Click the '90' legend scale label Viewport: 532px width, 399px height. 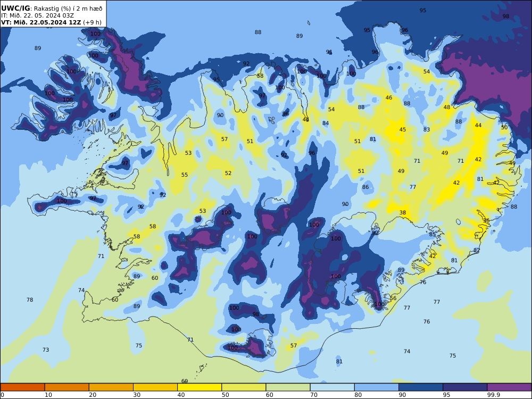[402, 395]
